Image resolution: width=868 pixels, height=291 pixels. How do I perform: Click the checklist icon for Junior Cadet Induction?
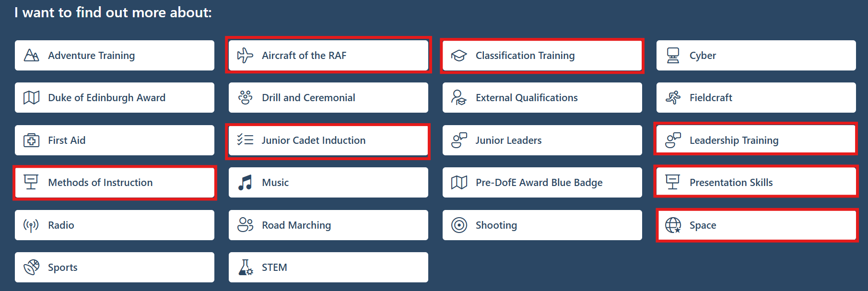pos(245,140)
